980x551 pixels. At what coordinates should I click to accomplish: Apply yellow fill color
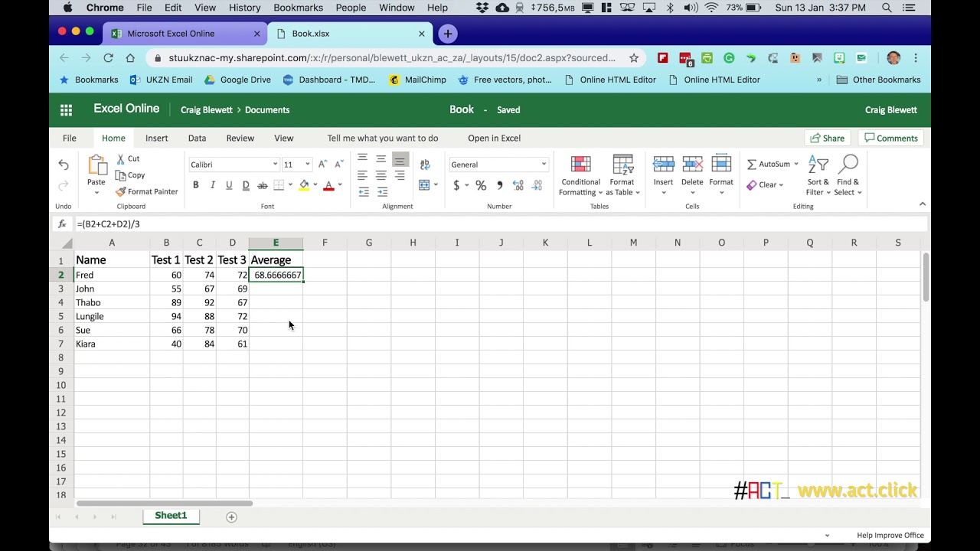coord(304,185)
